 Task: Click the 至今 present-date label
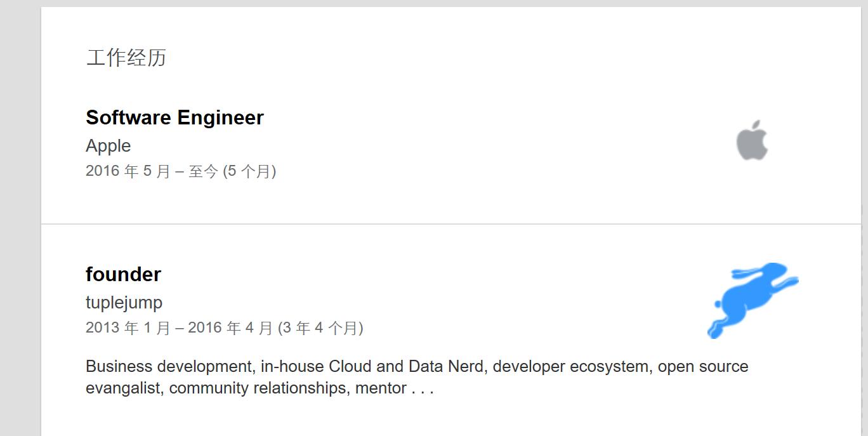pos(203,171)
